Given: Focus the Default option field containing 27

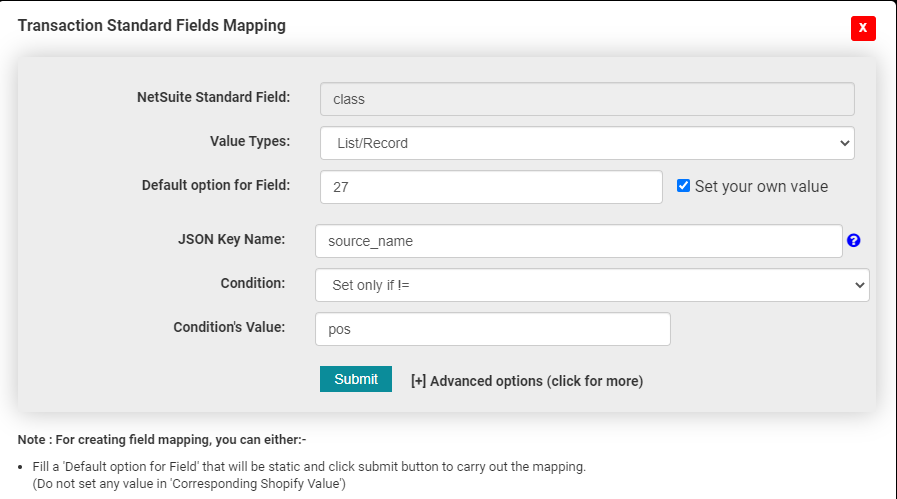Looking at the screenshot, I should pyautogui.click(x=491, y=187).
